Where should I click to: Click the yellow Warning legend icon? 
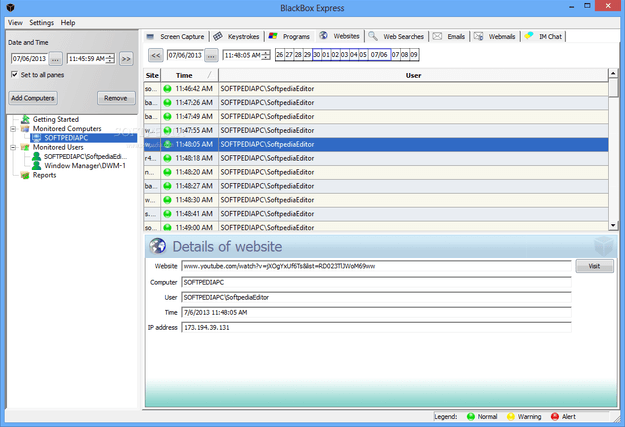[511, 417]
